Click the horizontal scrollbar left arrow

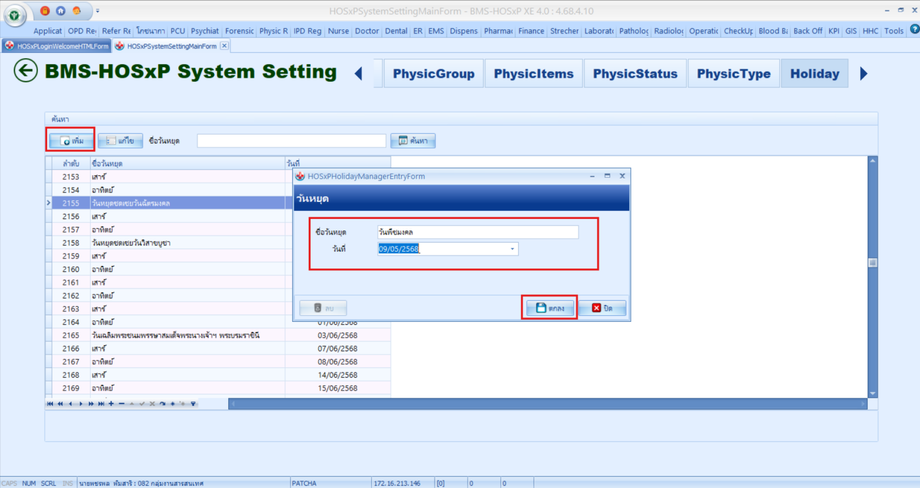click(x=232, y=404)
